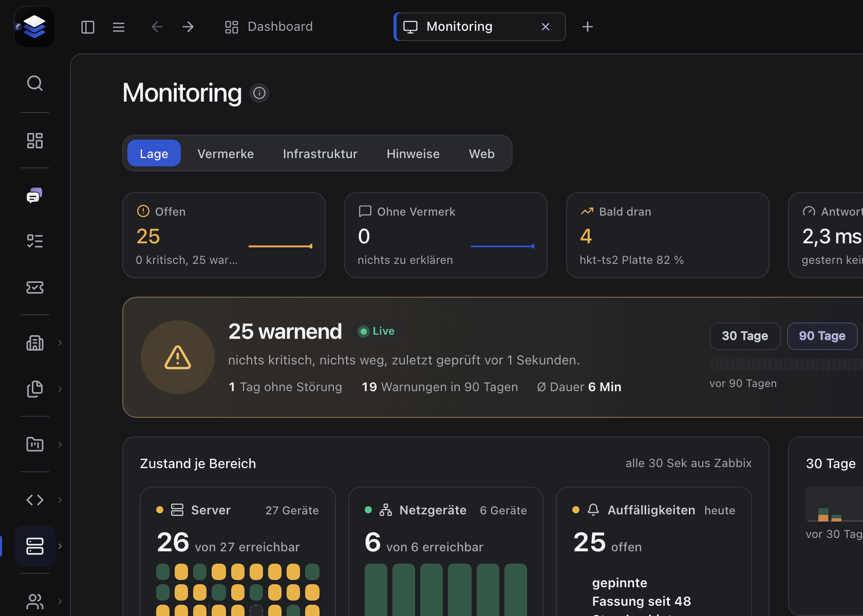Open the server monitoring sidebar icon
863x616 pixels.
[x=35, y=546]
